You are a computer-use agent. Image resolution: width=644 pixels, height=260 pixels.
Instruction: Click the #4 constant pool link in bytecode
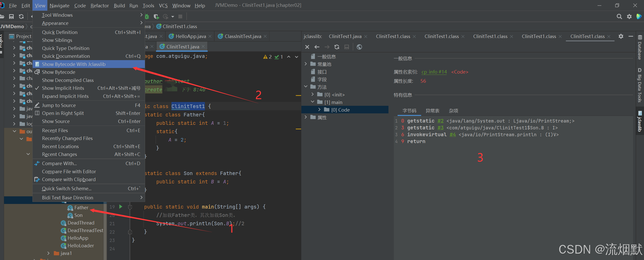[x=453, y=135]
